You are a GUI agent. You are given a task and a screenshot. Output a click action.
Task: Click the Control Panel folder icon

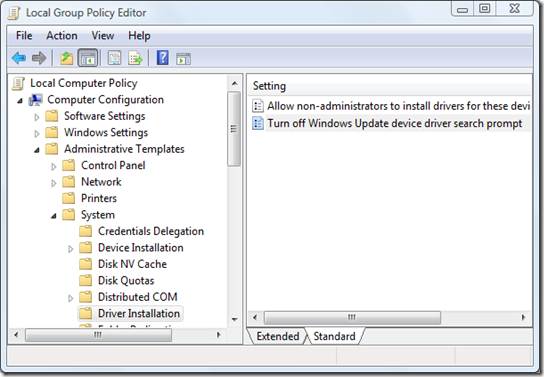coord(68,165)
